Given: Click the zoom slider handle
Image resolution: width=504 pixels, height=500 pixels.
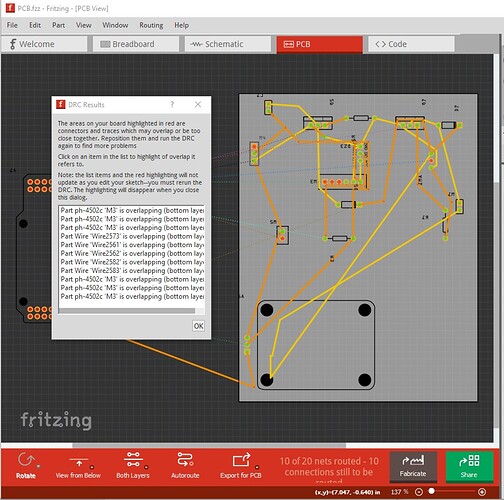Looking at the screenshot, I should coord(432,491).
